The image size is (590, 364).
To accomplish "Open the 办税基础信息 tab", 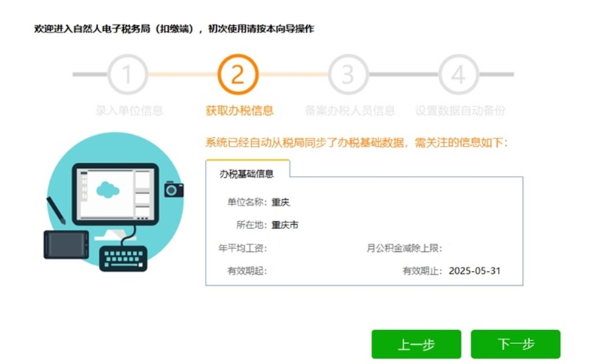I will [247, 173].
